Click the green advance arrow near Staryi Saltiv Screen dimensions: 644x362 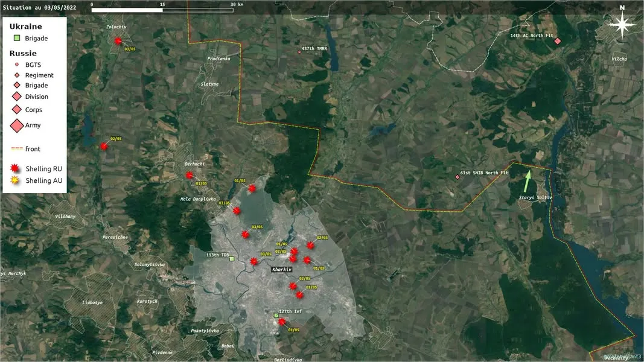tap(528, 181)
